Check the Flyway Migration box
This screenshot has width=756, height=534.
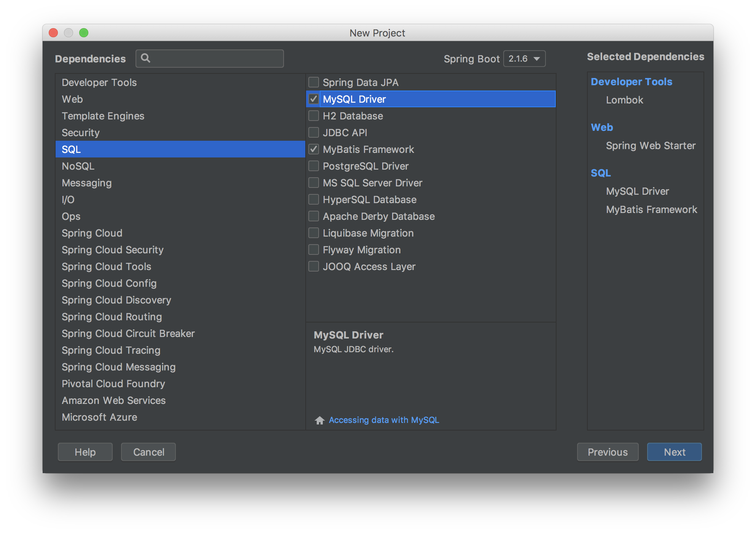tap(314, 250)
